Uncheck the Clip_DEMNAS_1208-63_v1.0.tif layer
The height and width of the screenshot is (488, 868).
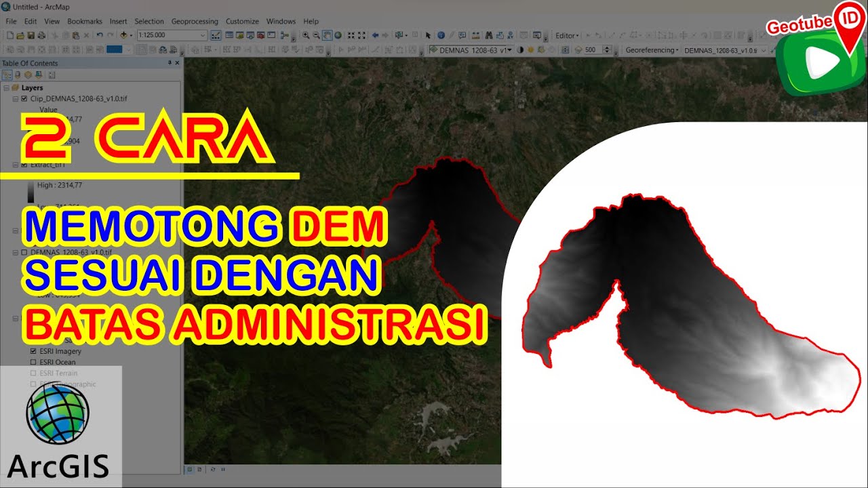point(24,99)
